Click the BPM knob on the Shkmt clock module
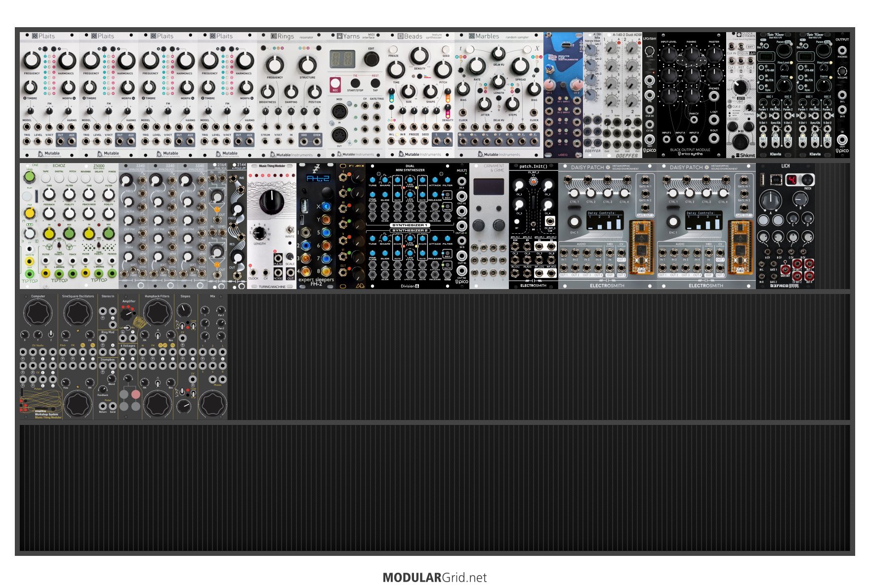870x588 pixels. [x=740, y=87]
